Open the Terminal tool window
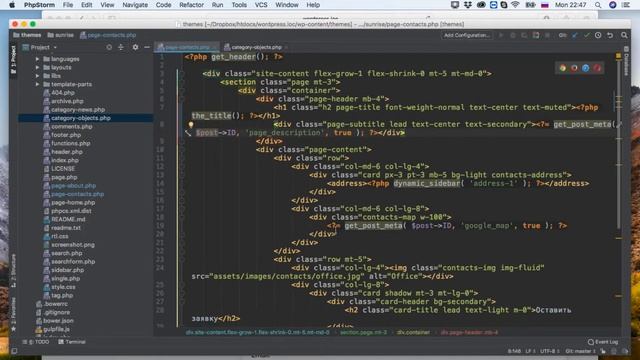This screenshot has height=360, width=640. click(x=72, y=342)
